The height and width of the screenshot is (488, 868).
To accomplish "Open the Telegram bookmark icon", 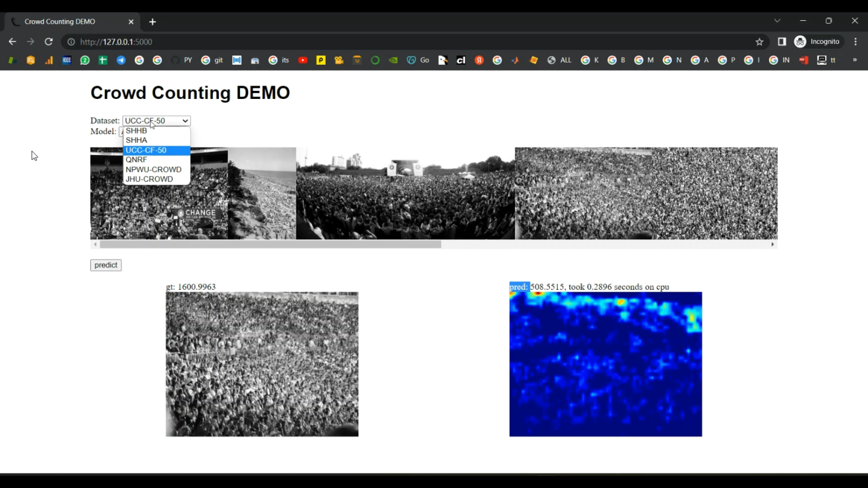I will click(121, 60).
